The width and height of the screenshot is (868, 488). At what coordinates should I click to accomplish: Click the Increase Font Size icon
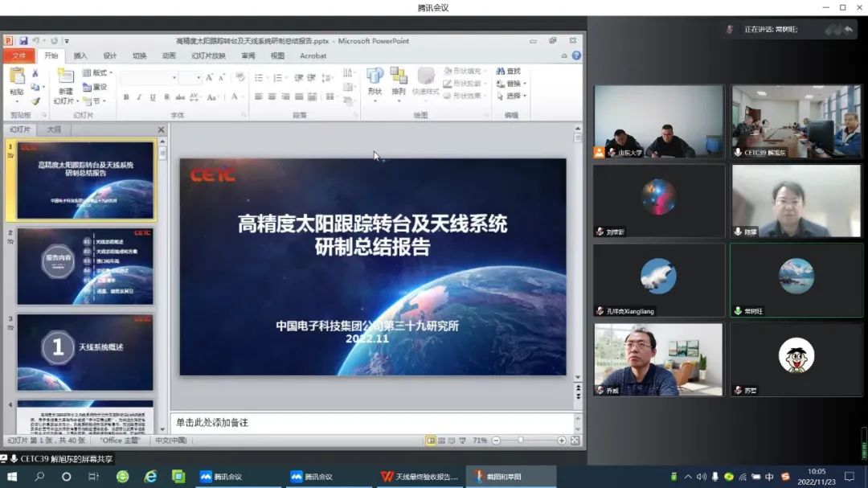[209, 77]
